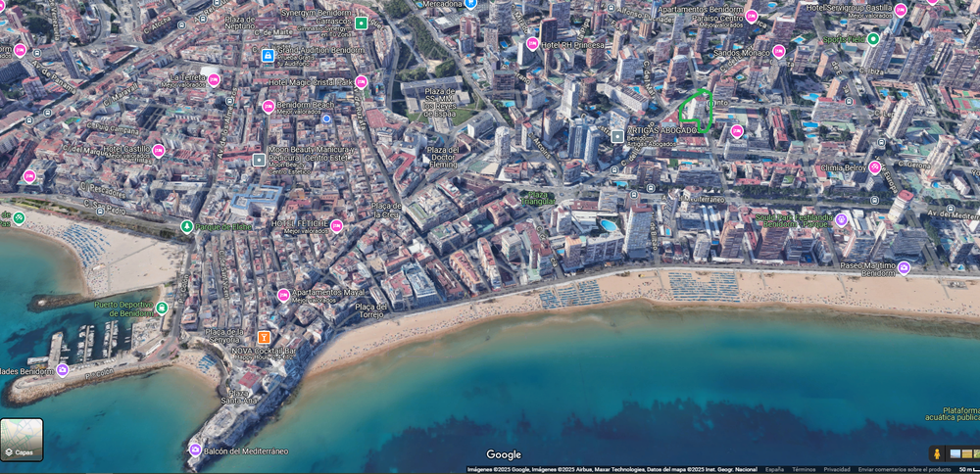Click the Synergym Benidorm gym marker
980x474 pixels.
pos(362,23)
